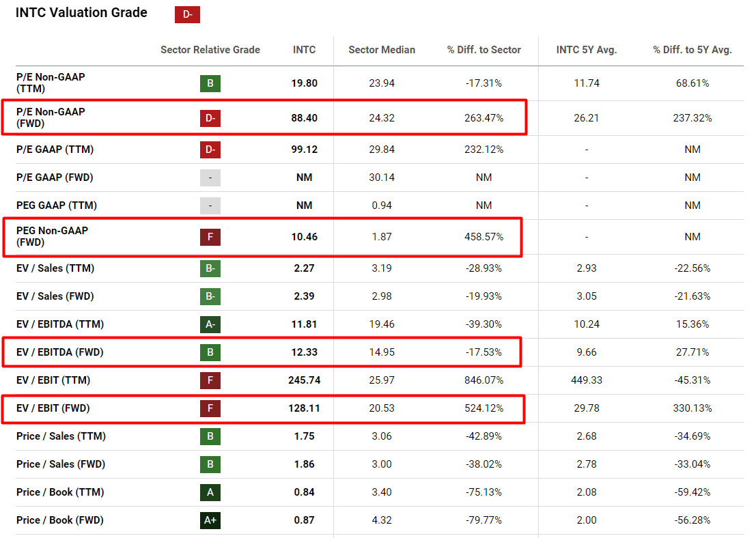Click the B grade badge for Price / Sales (TTM)
This screenshot has width=756, height=538.
pos(210,436)
